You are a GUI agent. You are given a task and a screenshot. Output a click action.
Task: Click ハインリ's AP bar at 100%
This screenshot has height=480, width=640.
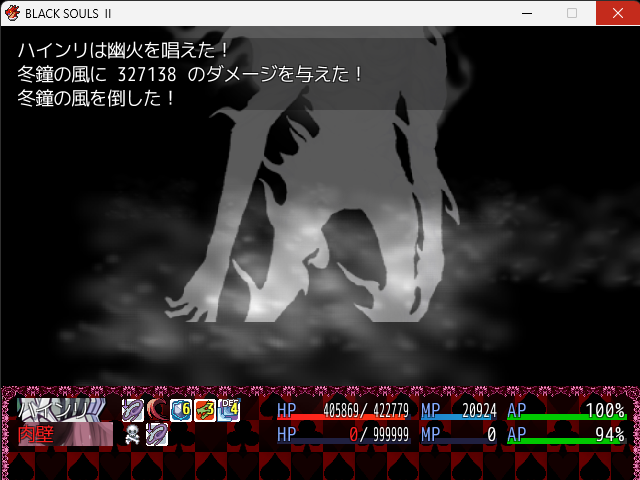(567, 417)
